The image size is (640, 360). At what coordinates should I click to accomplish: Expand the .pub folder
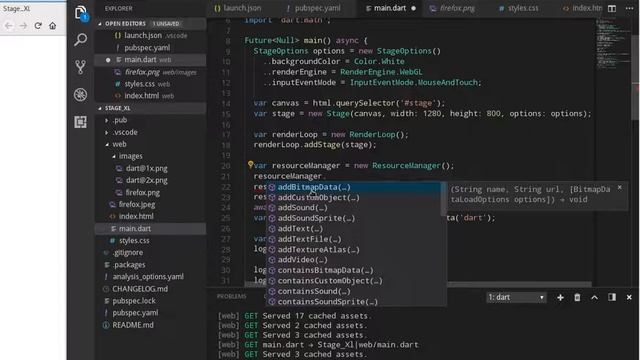[119, 120]
